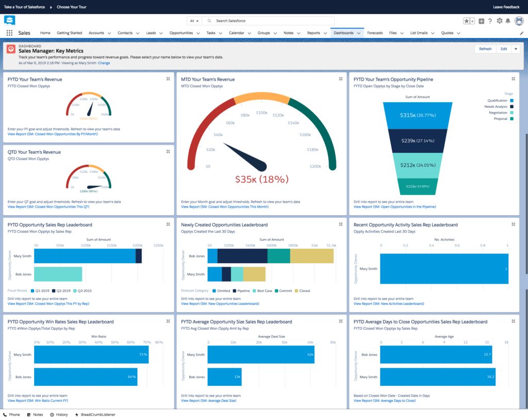The width and height of the screenshot is (528, 420).
Task: Open View Report for Average Deal Size
Action: pyautogui.click(x=208, y=400)
